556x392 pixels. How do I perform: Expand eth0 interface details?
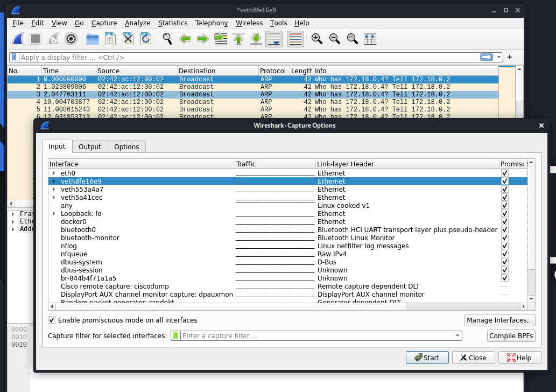[54, 173]
